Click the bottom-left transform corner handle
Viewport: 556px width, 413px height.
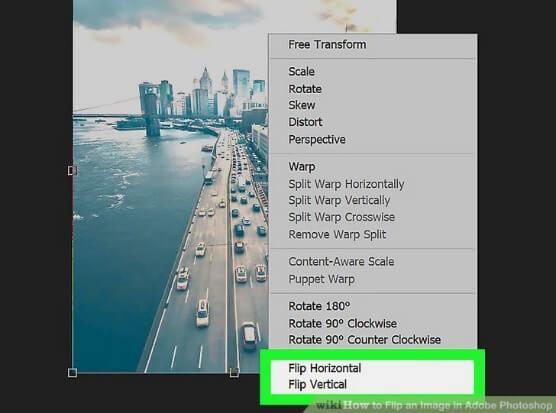(72, 373)
